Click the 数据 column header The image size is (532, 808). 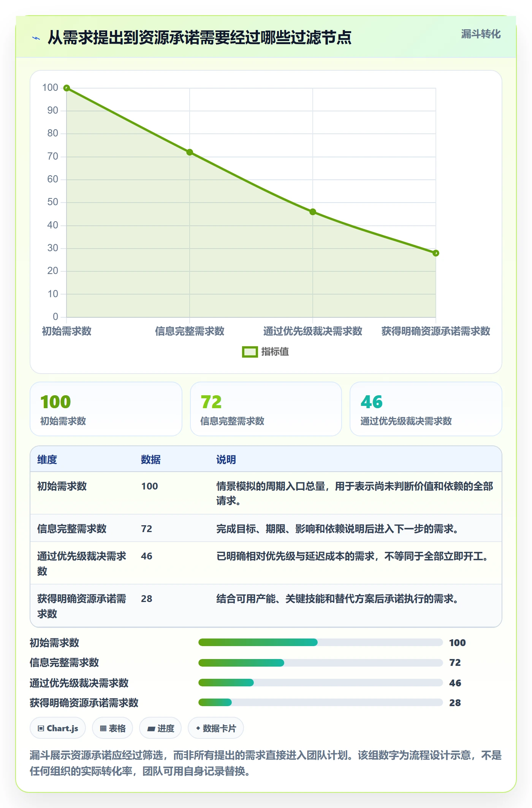pos(151,459)
